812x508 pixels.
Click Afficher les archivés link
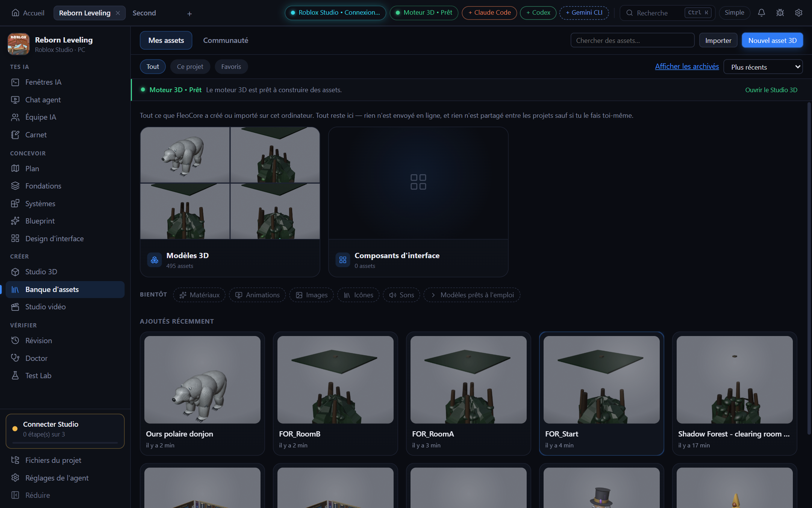tap(687, 67)
